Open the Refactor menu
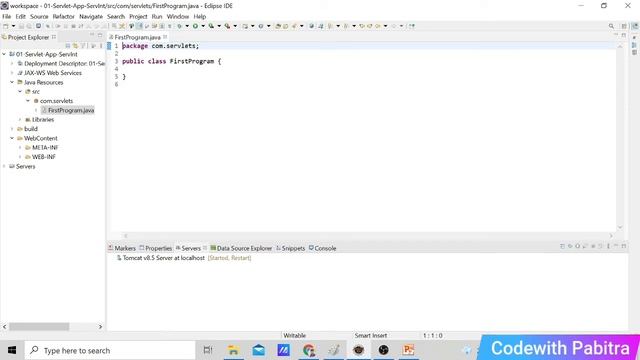Viewport: 640px width, 360px height. (x=64, y=16)
